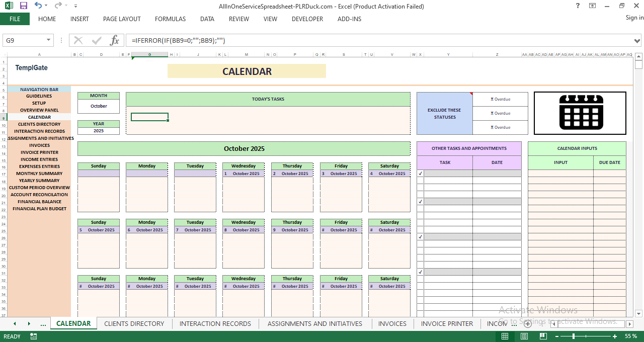Open the Name Box dropdown arrow
This screenshot has height=342, width=644.
[49, 40]
